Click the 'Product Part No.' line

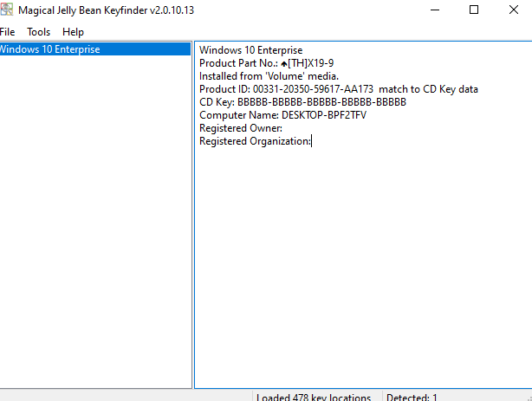coord(266,63)
